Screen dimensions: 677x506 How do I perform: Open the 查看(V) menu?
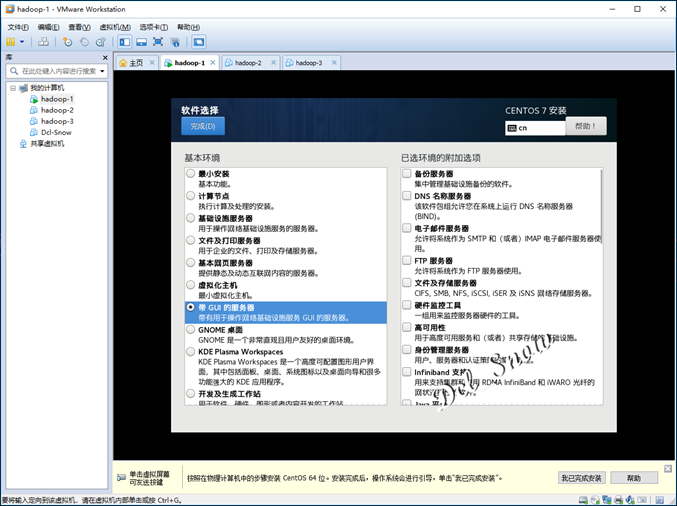(79, 27)
